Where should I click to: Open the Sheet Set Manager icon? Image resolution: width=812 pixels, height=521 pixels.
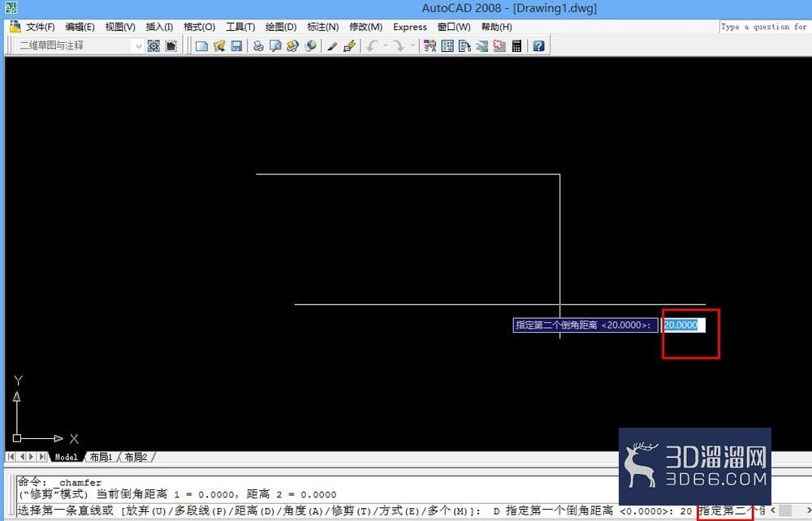pyautogui.click(x=482, y=46)
